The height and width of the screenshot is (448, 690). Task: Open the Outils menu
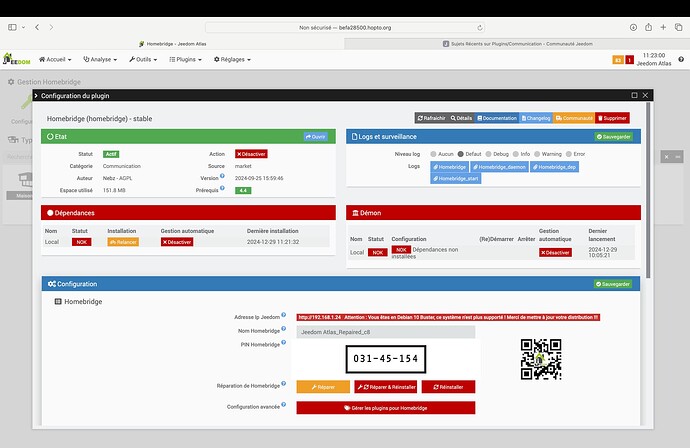pos(143,59)
